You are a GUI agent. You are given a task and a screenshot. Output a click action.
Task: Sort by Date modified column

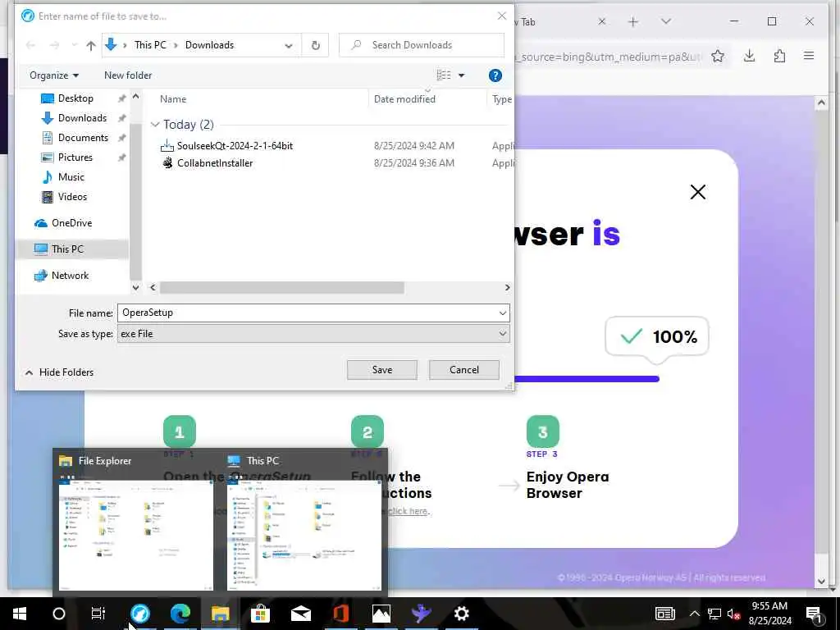pos(404,99)
